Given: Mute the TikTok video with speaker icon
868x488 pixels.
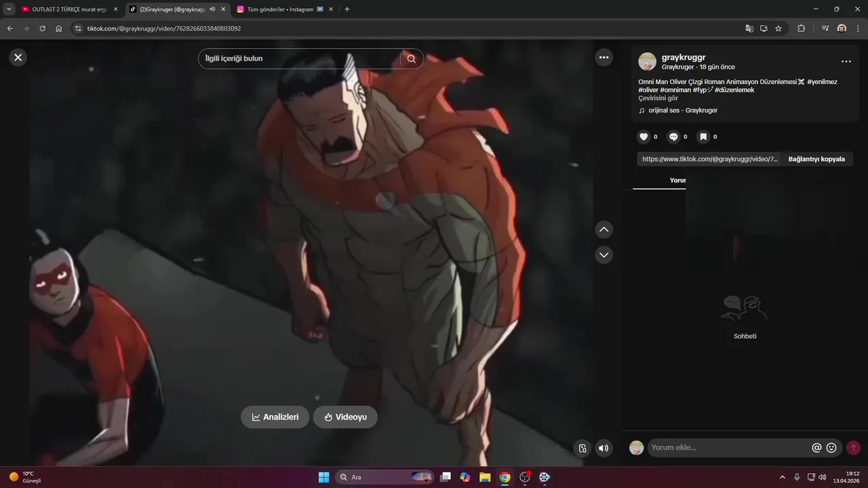Looking at the screenshot, I should click(604, 448).
